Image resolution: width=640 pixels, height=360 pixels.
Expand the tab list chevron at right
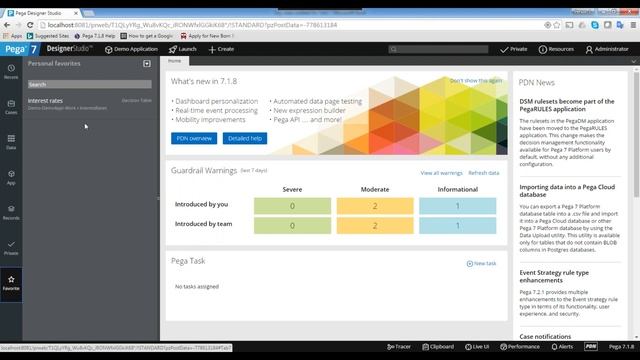[x=633, y=61]
